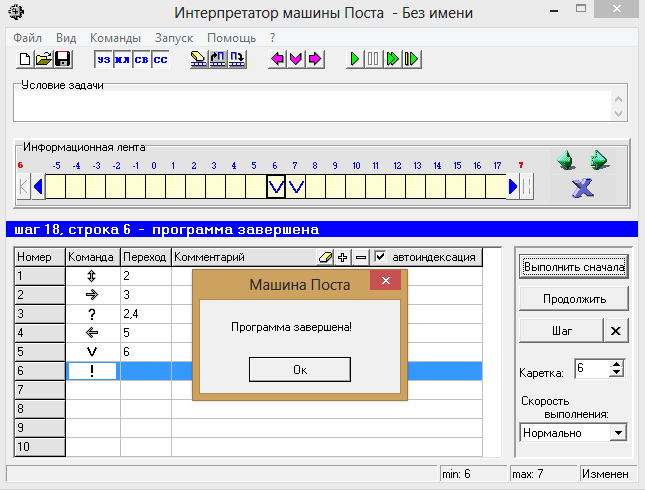The width and height of the screenshot is (645, 490).
Task: Open the Команды menu
Action: pyautogui.click(x=115, y=38)
